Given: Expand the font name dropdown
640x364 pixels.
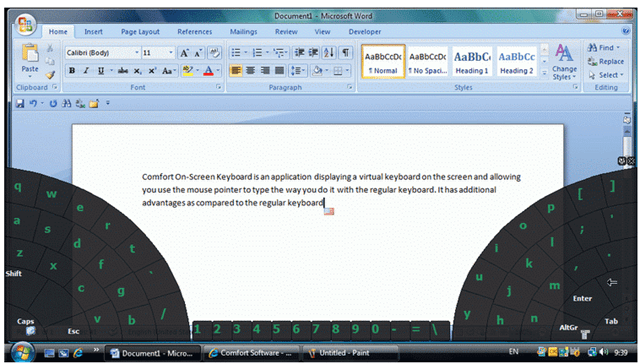Looking at the screenshot, I should click(137, 53).
